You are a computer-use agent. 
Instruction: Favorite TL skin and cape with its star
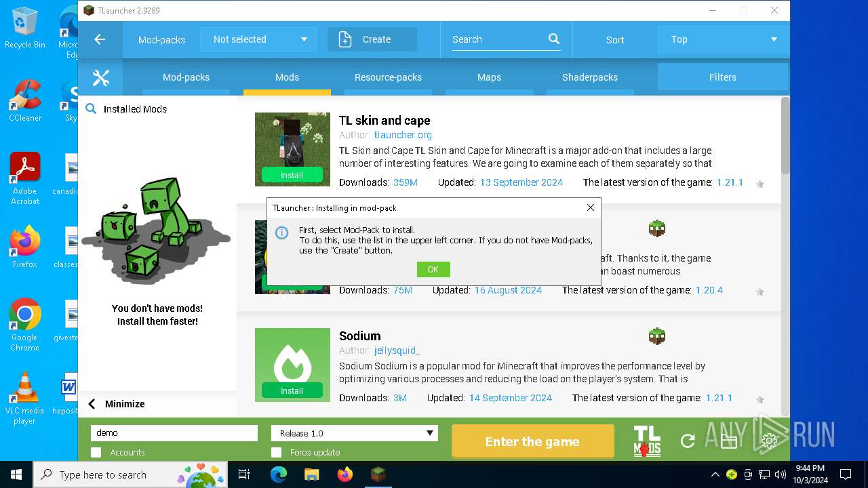click(x=759, y=184)
